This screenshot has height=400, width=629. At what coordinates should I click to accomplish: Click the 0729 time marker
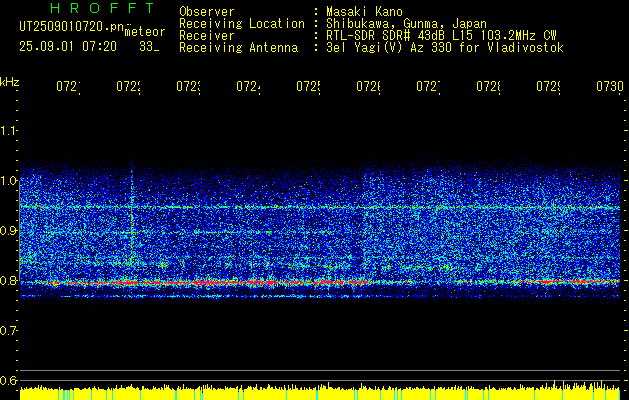pos(548,87)
